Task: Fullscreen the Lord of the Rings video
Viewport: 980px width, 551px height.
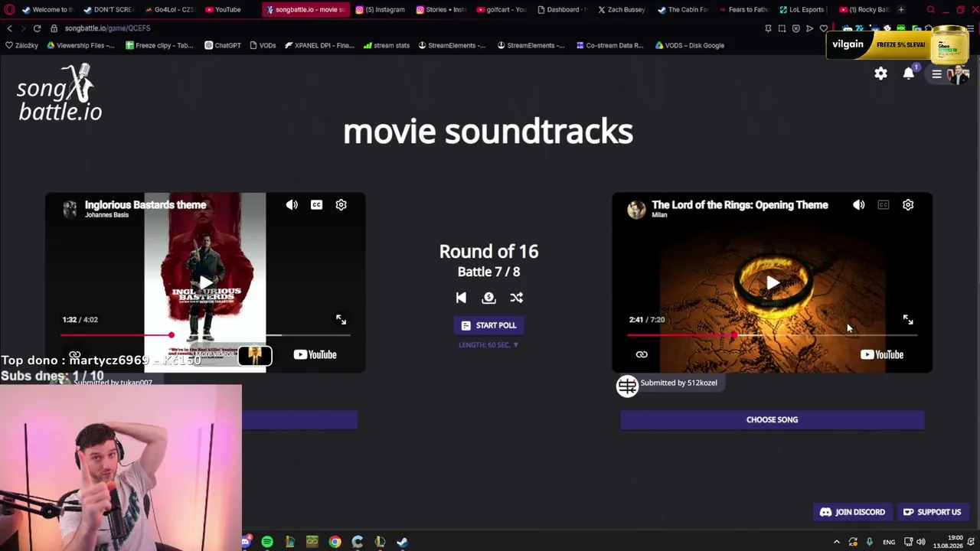Action: click(x=908, y=320)
